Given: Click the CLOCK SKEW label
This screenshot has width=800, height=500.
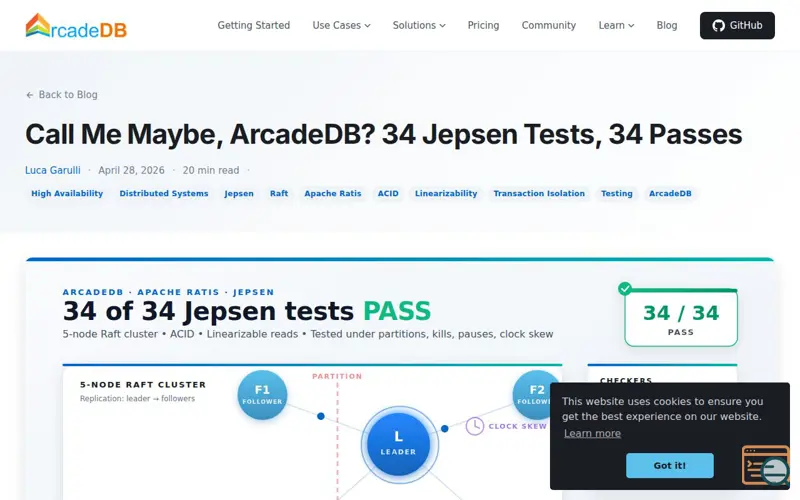Looking at the screenshot, I should tap(517, 427).
